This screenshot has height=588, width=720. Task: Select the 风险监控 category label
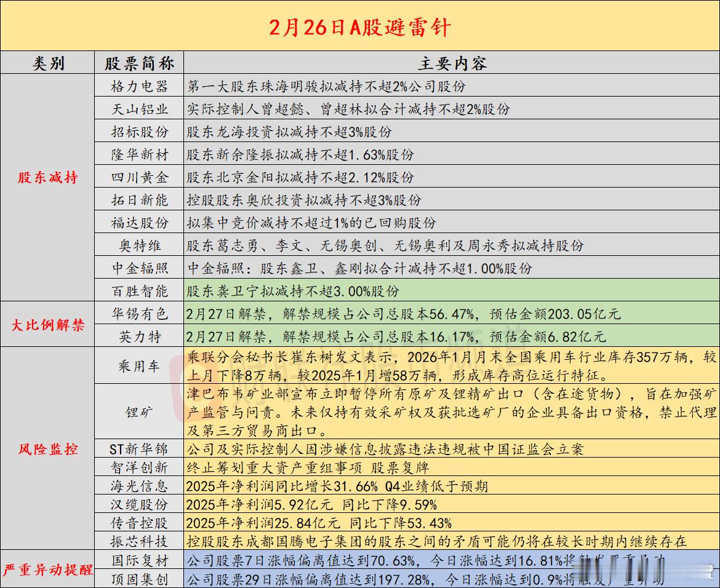click(x=48, y=449)
